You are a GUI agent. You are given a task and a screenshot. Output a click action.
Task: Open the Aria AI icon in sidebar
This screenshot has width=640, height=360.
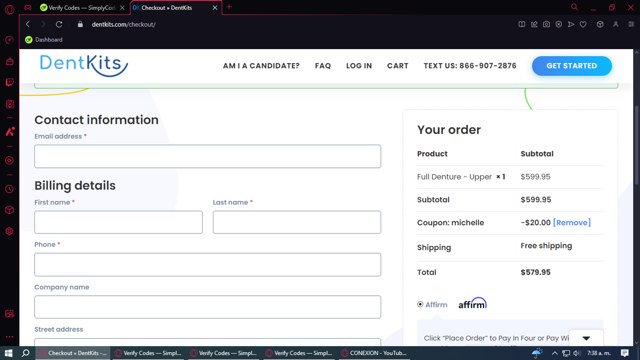point(9,131)
